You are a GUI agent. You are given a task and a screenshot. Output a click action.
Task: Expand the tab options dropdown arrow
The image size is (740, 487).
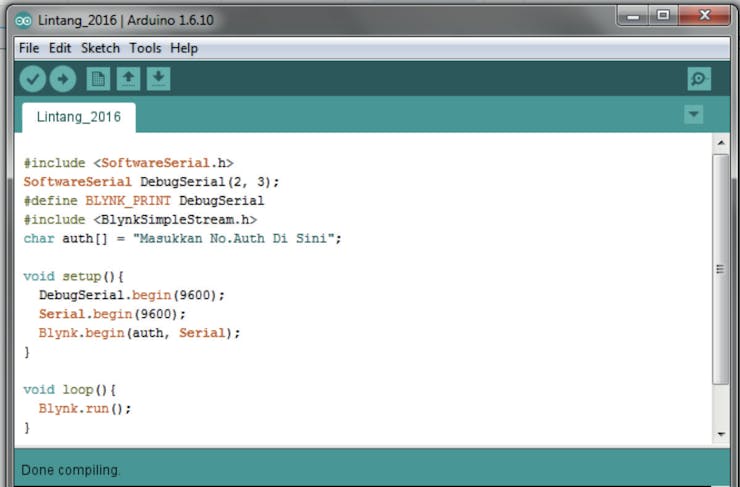pyautogui.click(x=693, y=114)
